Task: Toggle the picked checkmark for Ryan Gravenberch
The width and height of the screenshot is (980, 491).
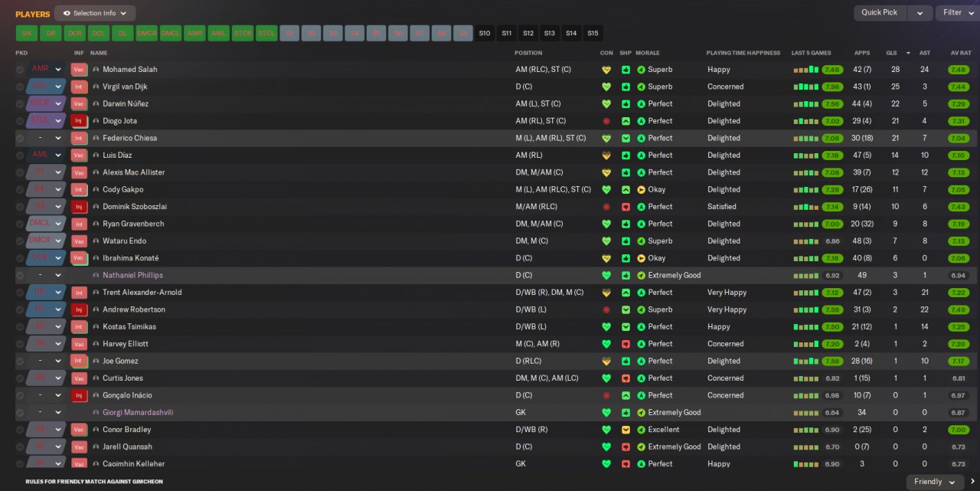Action: point(20,224)
